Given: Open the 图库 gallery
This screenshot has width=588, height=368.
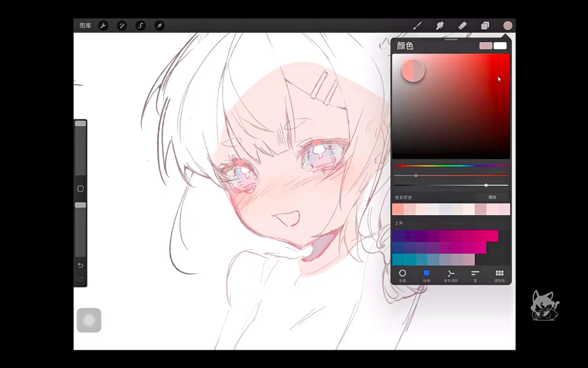Looking at the screenshot, I should pyautogui.click(x=85, y=26).
